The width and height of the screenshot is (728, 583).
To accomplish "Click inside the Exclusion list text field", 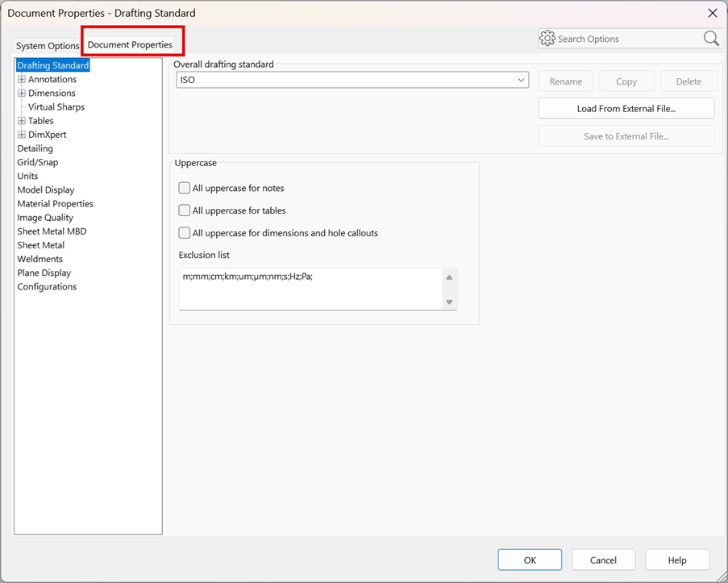I will [x=310, y=289].
